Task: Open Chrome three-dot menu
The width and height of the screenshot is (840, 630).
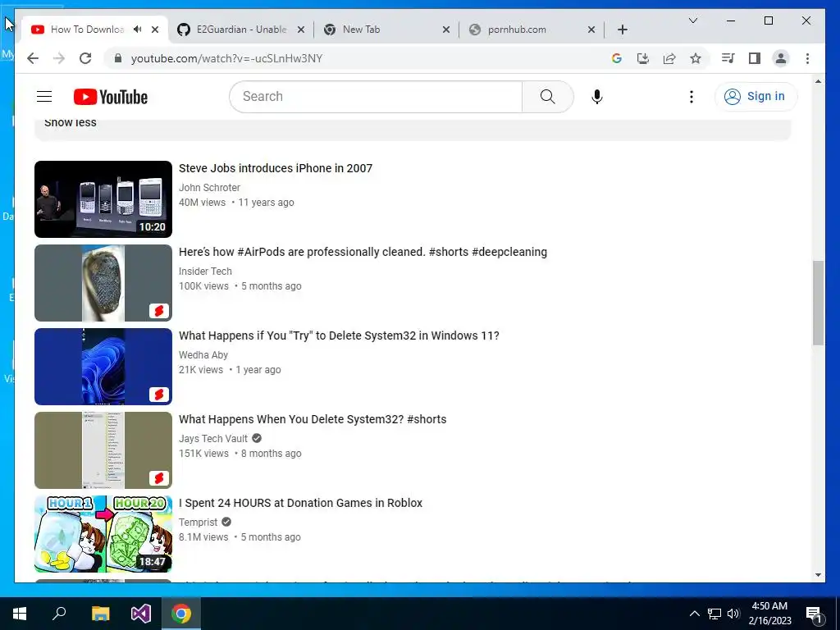Action: pyautogui.click(x=807, y=58)
